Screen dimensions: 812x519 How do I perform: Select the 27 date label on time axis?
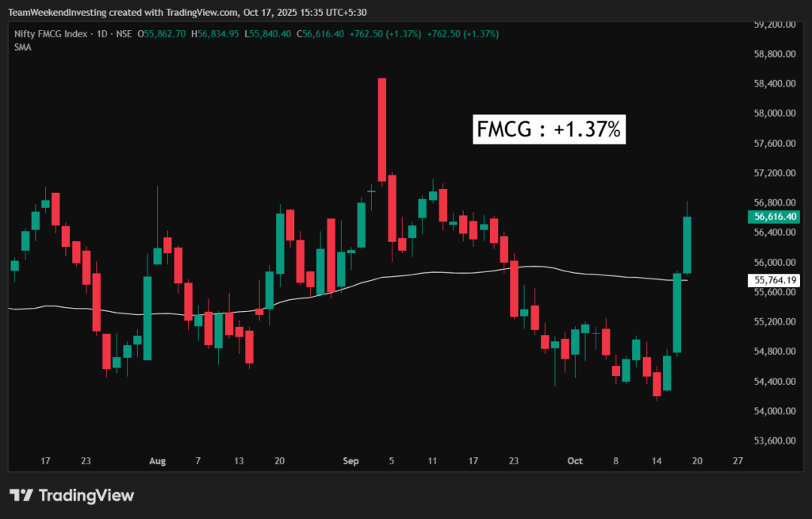click(738, 461)
